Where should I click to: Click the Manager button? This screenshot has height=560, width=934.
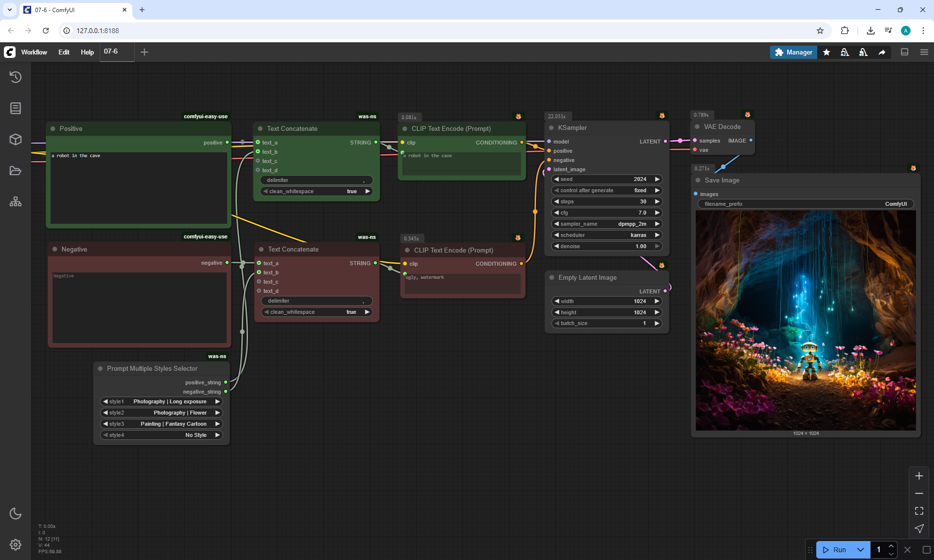point(793,52)
